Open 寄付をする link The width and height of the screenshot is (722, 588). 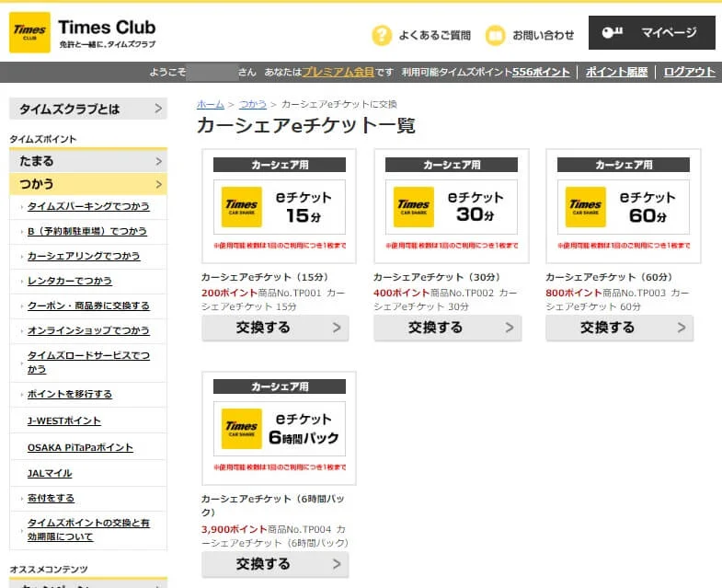point(51,499)
